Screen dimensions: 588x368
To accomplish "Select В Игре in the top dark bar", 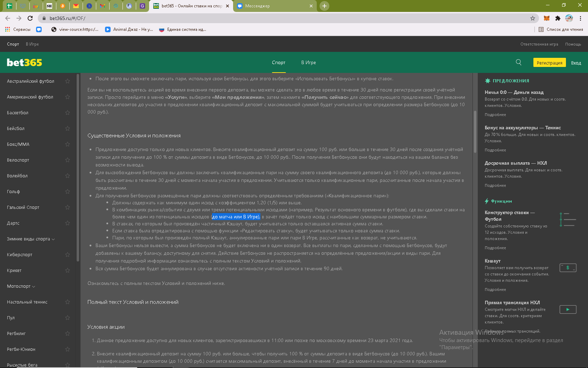I will tap(32, 44).
